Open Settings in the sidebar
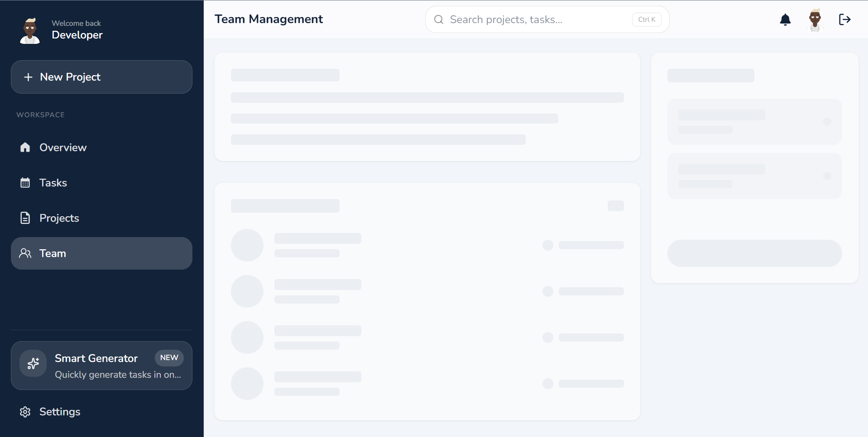This screenshot has width=868, height=437. 101,412
